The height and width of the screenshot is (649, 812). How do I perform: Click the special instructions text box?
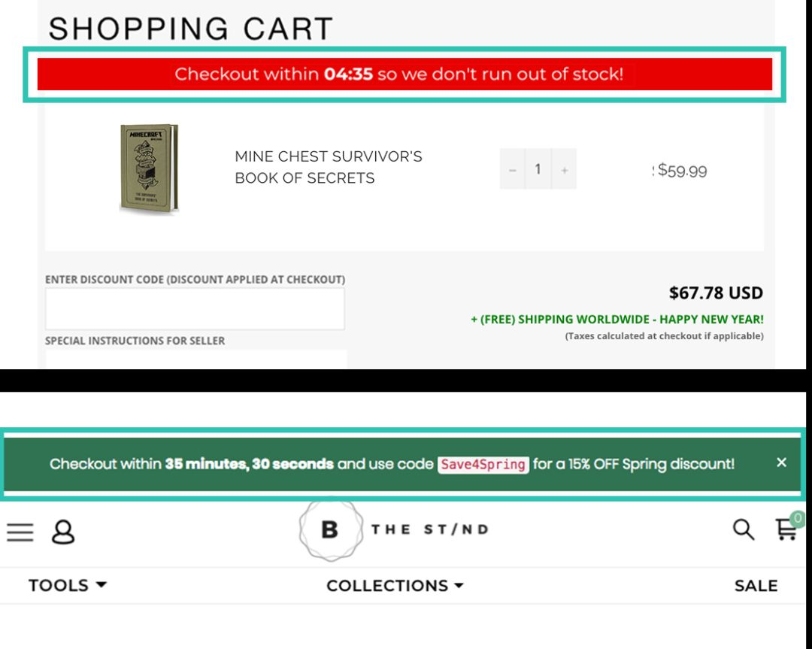(x=195, y=359)
